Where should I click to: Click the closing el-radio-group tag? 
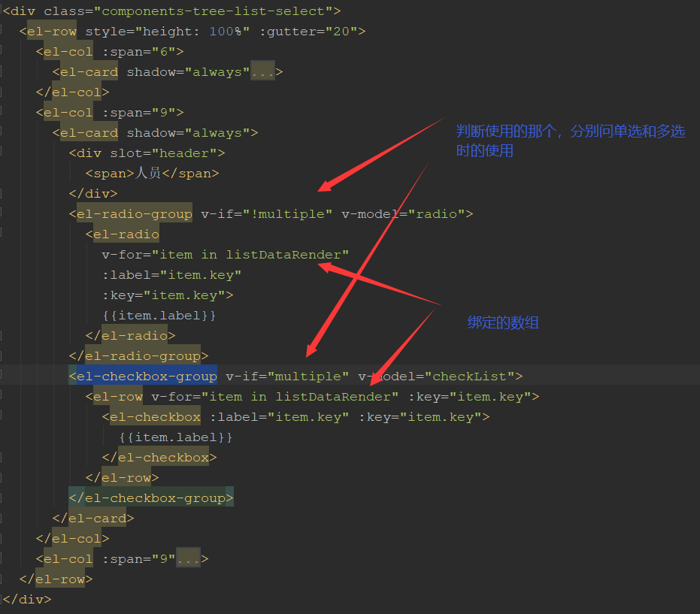click(x=138, y=355)
